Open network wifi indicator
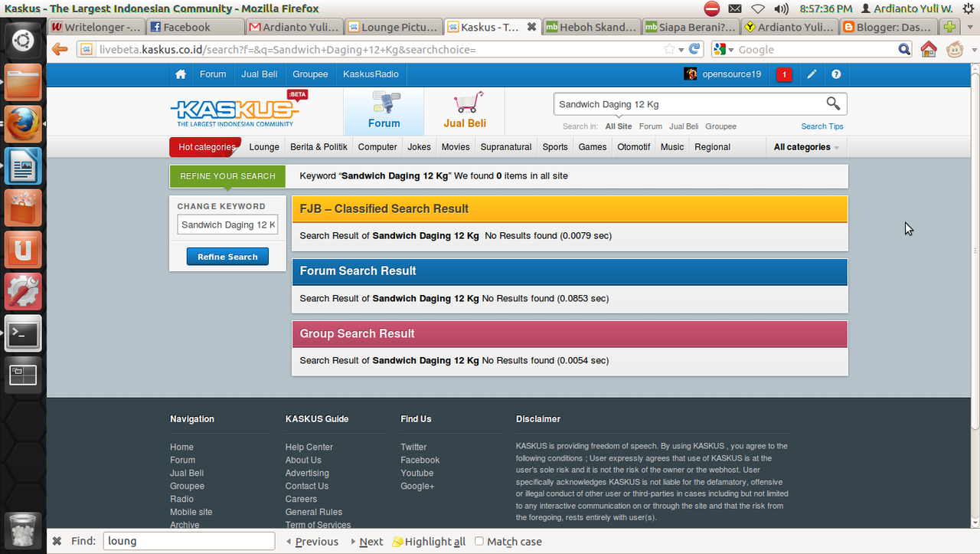This screenshot has height=554, width=980. tap(758, 8)
